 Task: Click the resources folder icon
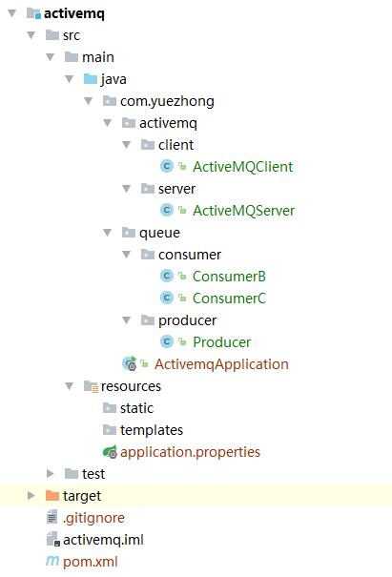(91, 386)
